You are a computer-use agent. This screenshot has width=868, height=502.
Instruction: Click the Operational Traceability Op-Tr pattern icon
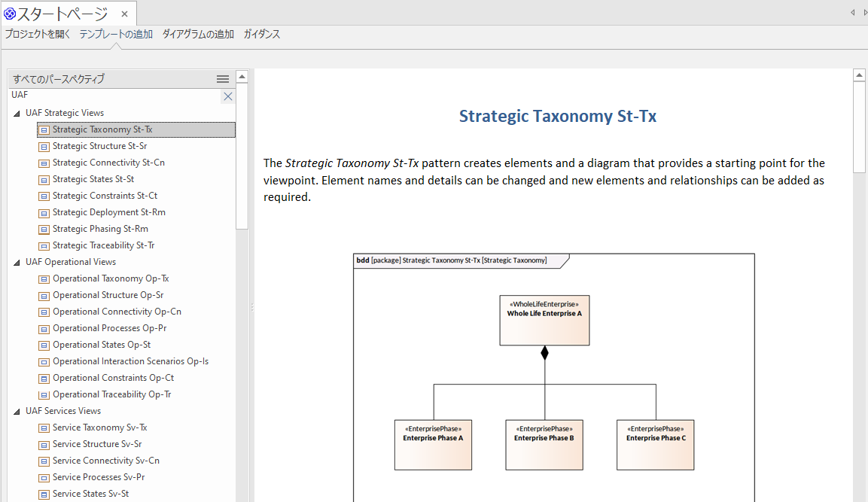(44, 395)
